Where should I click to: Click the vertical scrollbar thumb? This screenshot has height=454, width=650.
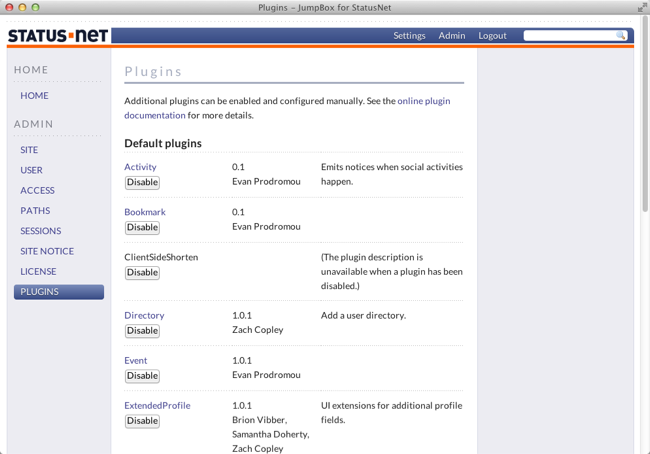[645, 114]
